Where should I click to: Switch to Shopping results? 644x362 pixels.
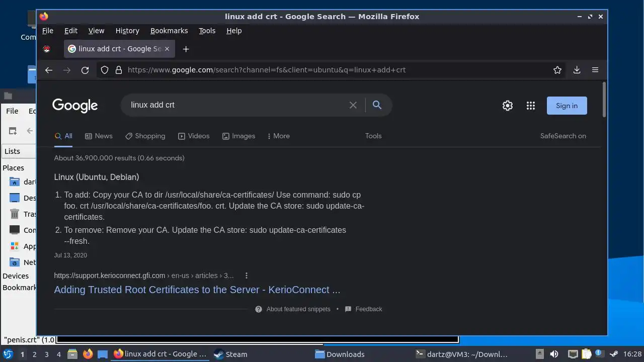(x=145, y=136)
